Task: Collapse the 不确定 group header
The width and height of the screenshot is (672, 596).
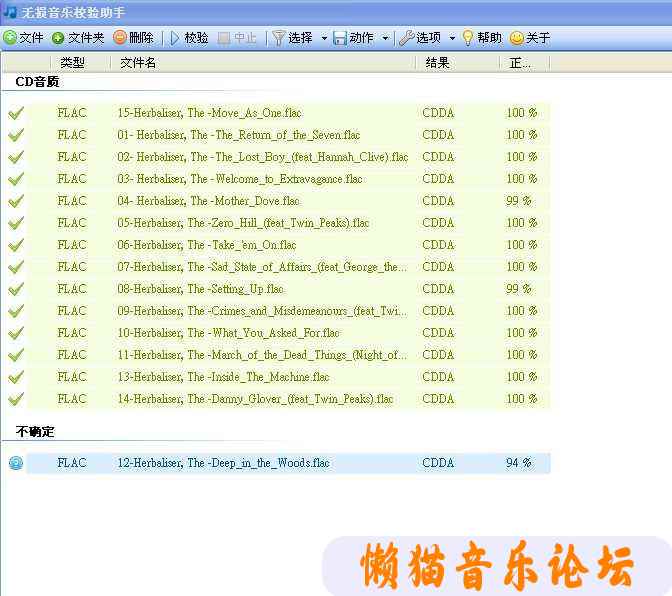Action: pos(35,431)
